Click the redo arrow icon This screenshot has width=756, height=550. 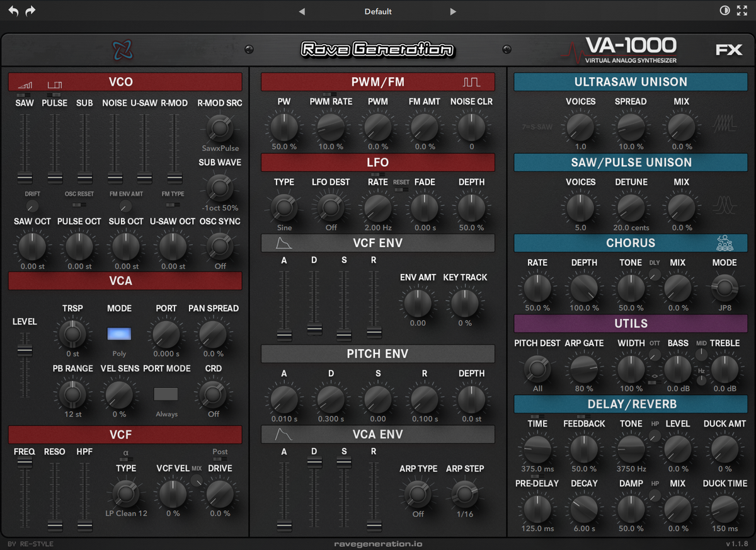coord(30,11)
